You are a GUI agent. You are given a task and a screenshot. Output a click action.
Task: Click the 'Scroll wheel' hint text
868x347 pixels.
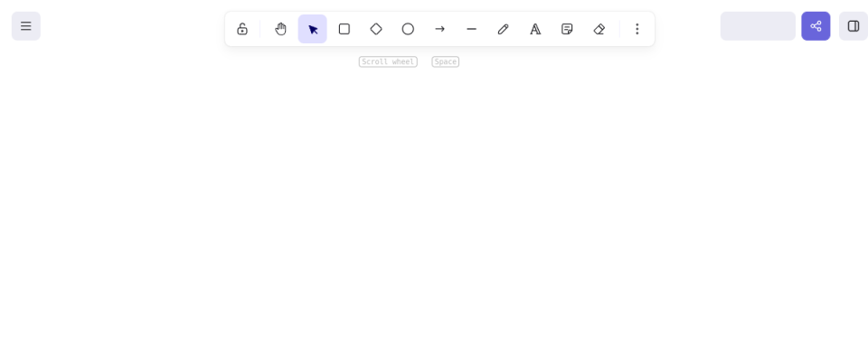pyautogui.click(x=388, y=62)
